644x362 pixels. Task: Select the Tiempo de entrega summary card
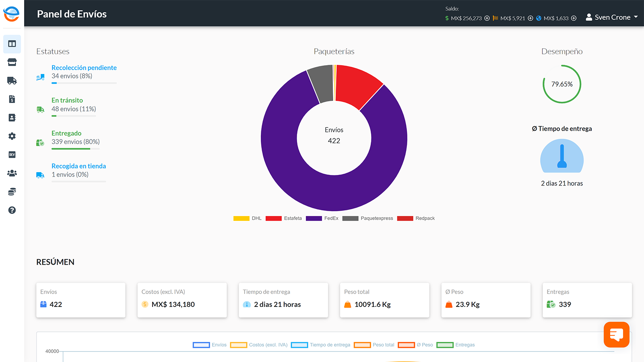[x=283, y=300]
